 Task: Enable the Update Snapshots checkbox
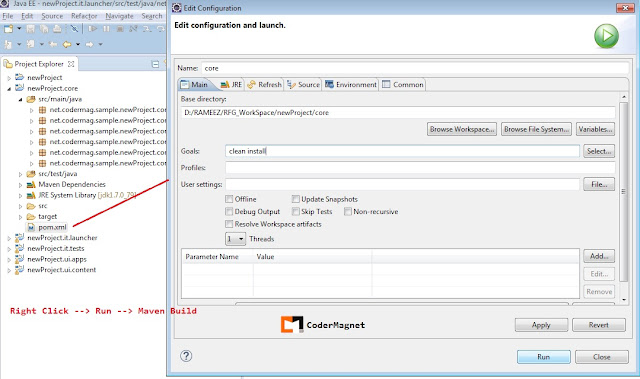[296, 199]
